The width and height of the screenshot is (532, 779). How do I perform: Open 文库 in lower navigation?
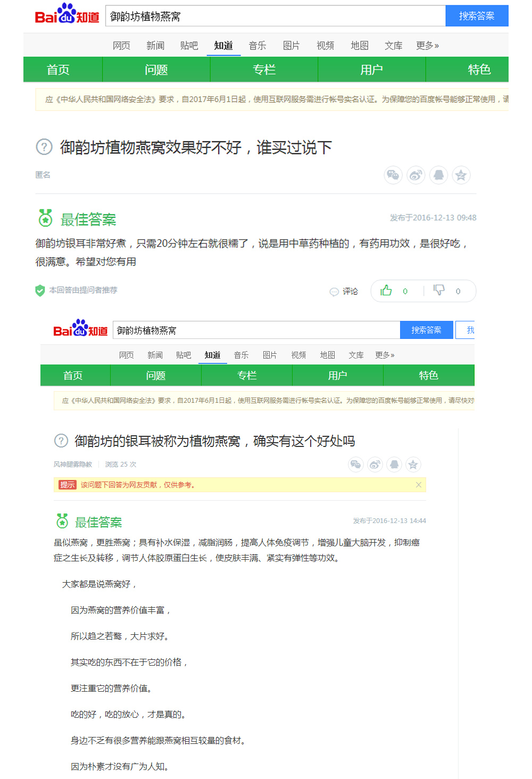356,355
